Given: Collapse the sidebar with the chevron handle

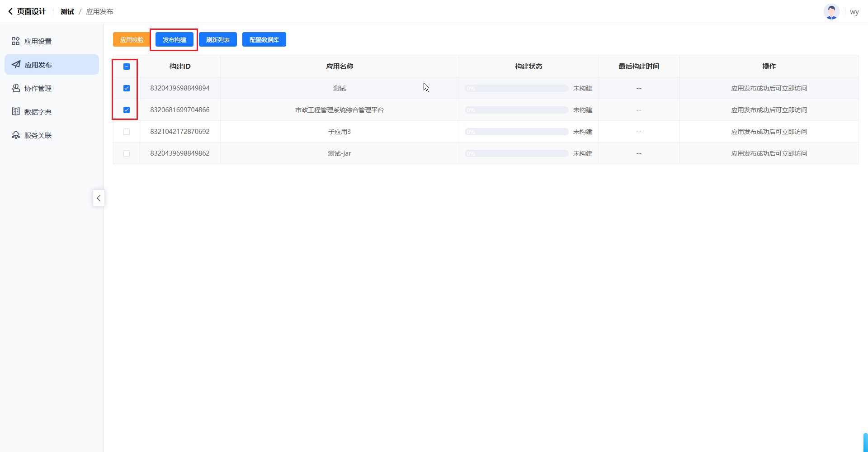Looking at the screenshot, I should click(x=99, y=198).
